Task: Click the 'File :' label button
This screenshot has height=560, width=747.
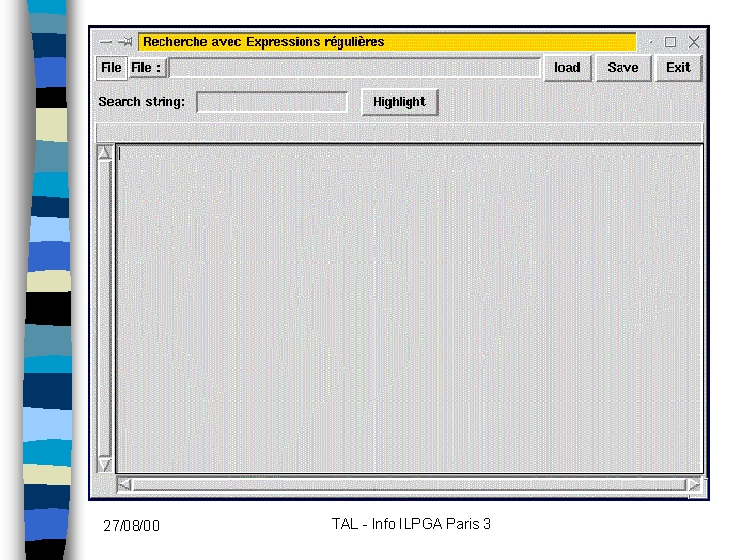Action: click(x=147, y=68)
